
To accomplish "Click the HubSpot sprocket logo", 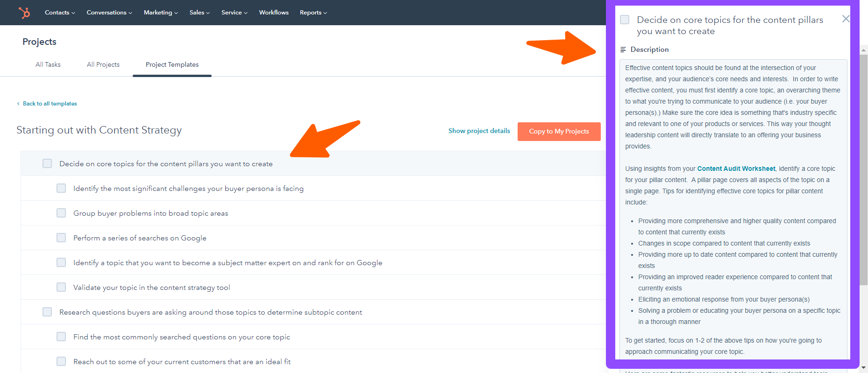I will (24, 13).
